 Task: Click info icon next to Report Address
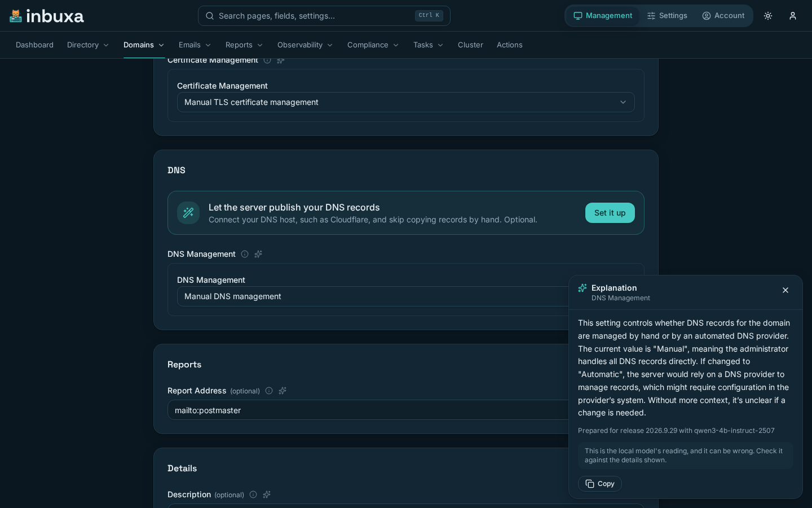coord(269,391)
